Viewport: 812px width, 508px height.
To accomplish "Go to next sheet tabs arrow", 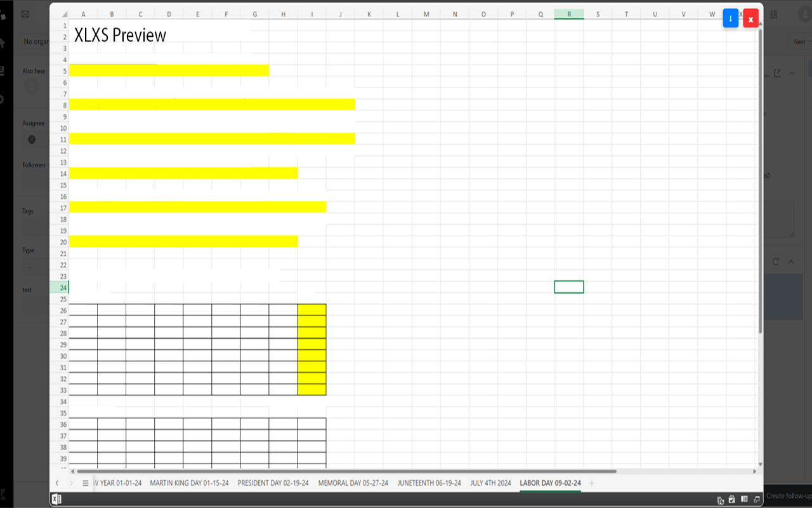I will pos(71,483).
